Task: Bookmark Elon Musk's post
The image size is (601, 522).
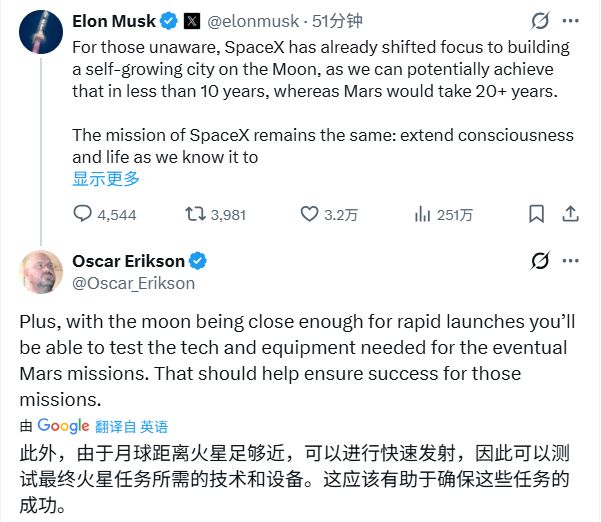Action: (537, 214)
